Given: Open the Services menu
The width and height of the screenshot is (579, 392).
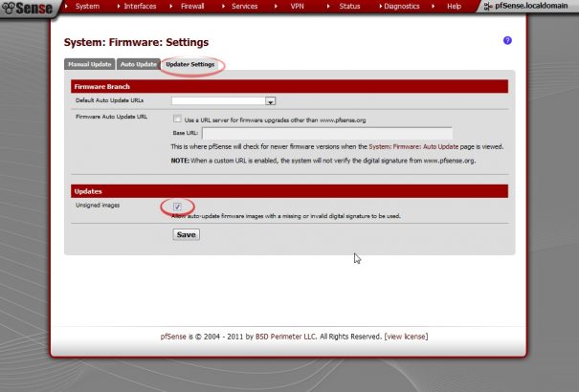Looking at the screenshot, I should tap(244, 7).
